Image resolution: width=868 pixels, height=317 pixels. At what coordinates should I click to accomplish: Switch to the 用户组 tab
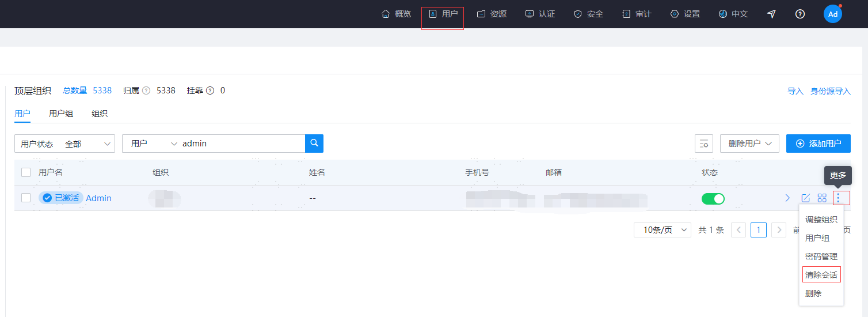click(61, 114)
